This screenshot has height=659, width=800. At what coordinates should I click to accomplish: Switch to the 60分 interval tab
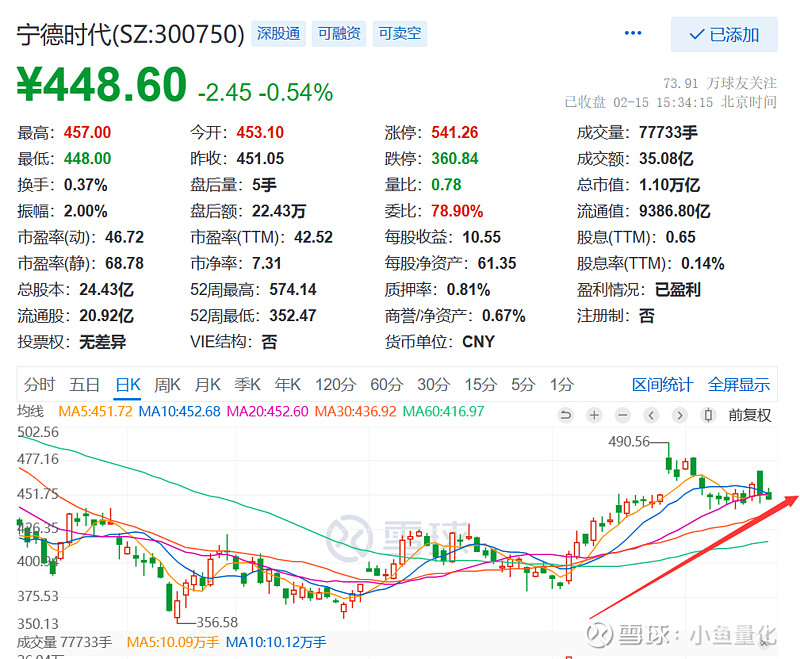387,385
